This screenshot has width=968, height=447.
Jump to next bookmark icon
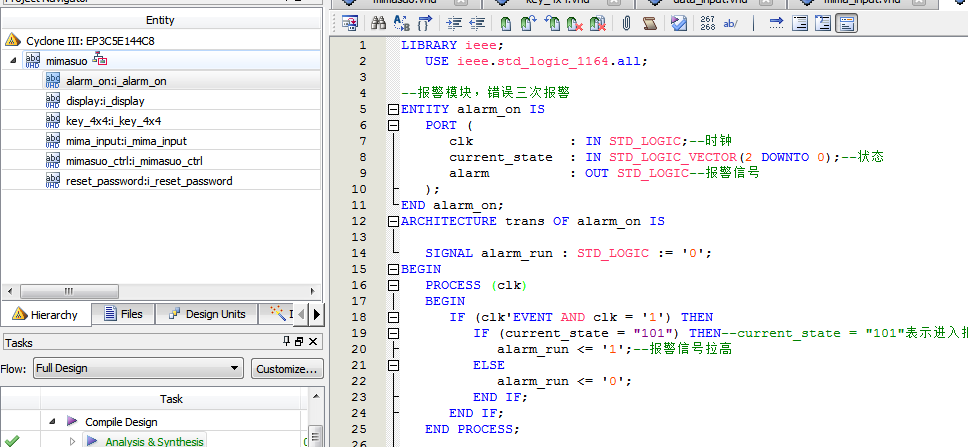528,23
